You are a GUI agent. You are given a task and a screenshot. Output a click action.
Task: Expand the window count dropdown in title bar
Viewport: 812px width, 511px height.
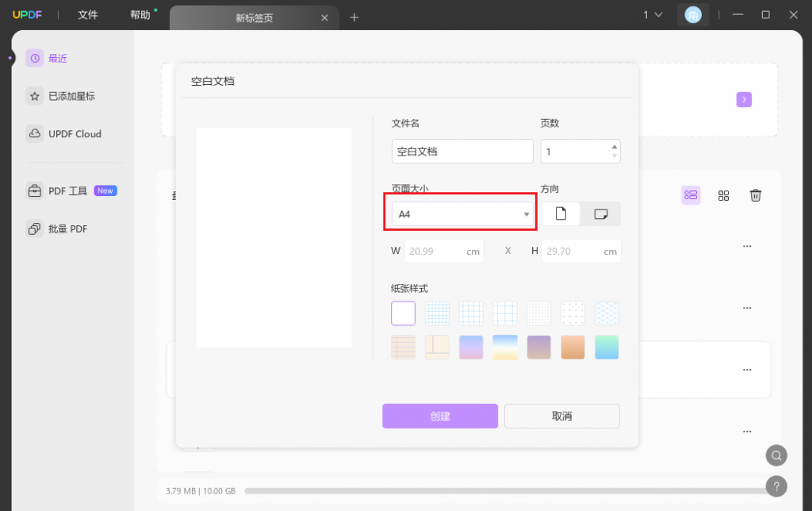[x=653, y=15]
